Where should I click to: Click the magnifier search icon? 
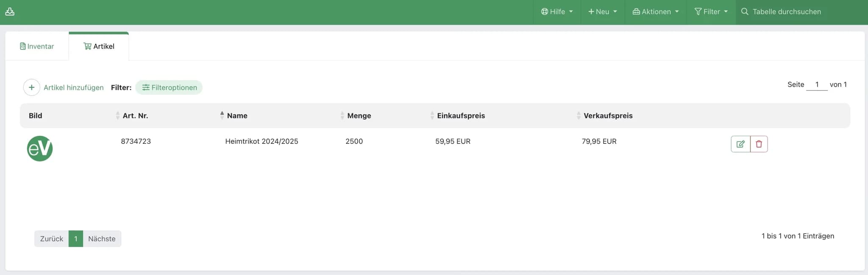[x=744, y=12]
